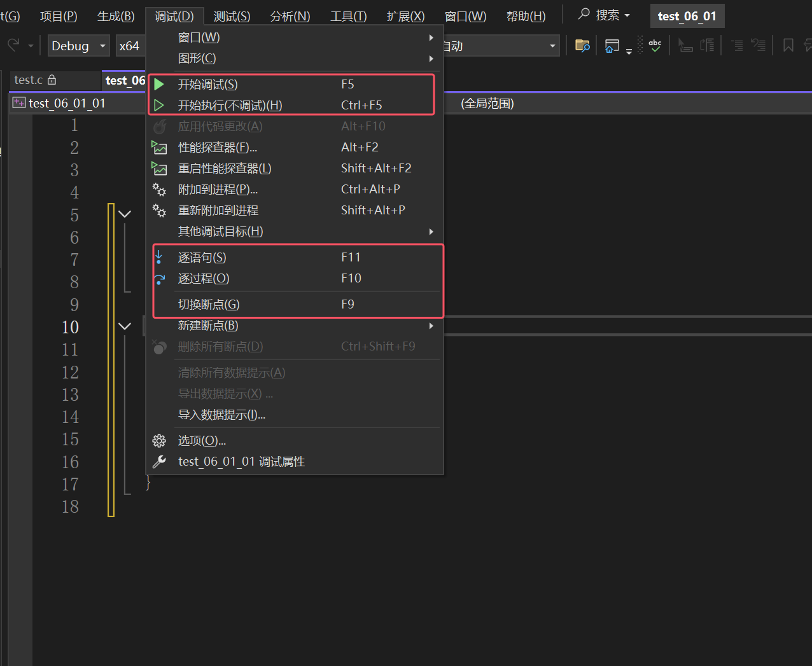Click the search magnifier icon
Viewport: 812px width, 666px height.
pos(584,14)
